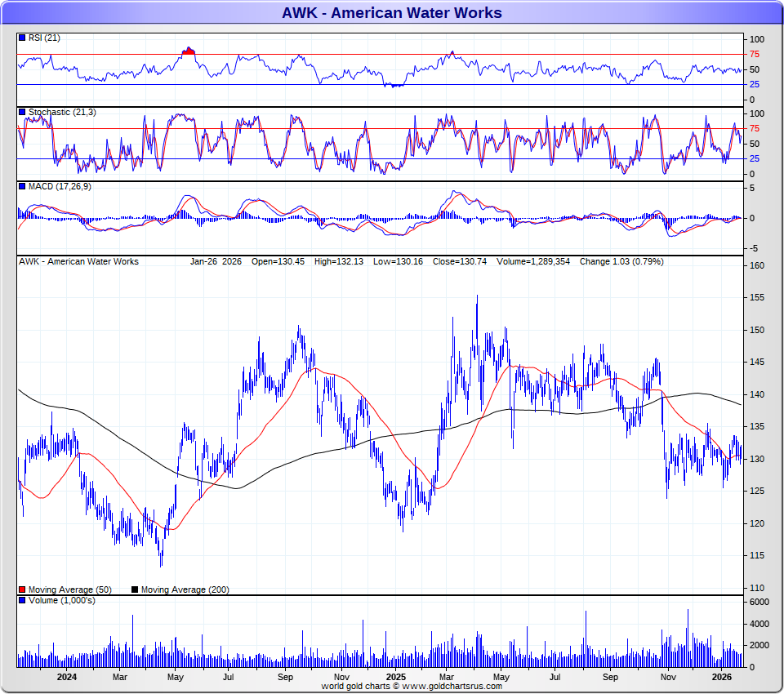784x694 pixels.
Task: Click the 4000 volume axis label
Action: (759, 624)
